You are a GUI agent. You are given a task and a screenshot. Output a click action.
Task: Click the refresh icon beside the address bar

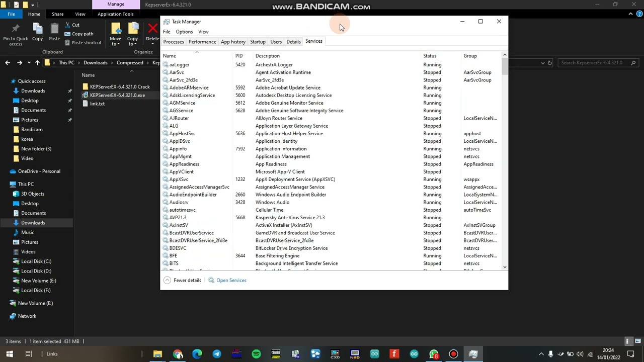coord(550,63)
